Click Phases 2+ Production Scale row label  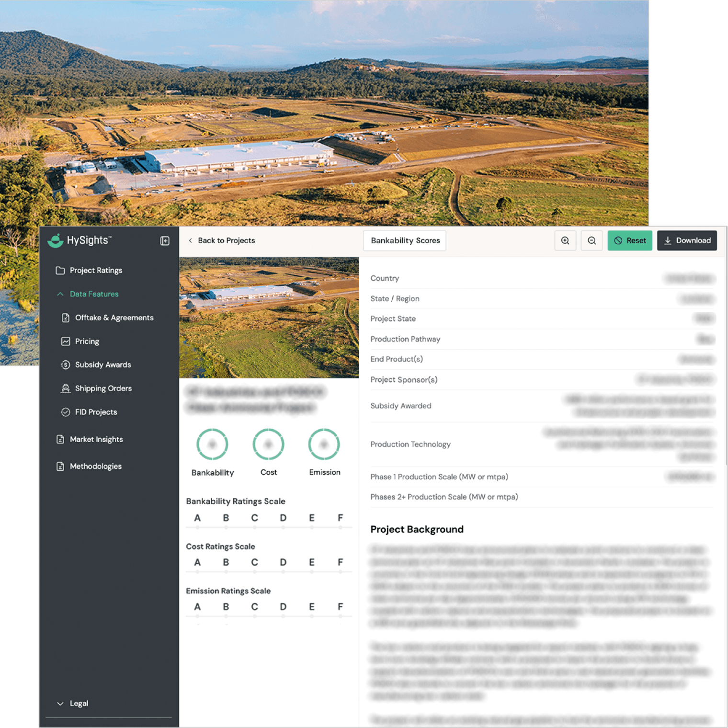pos(444,497)
